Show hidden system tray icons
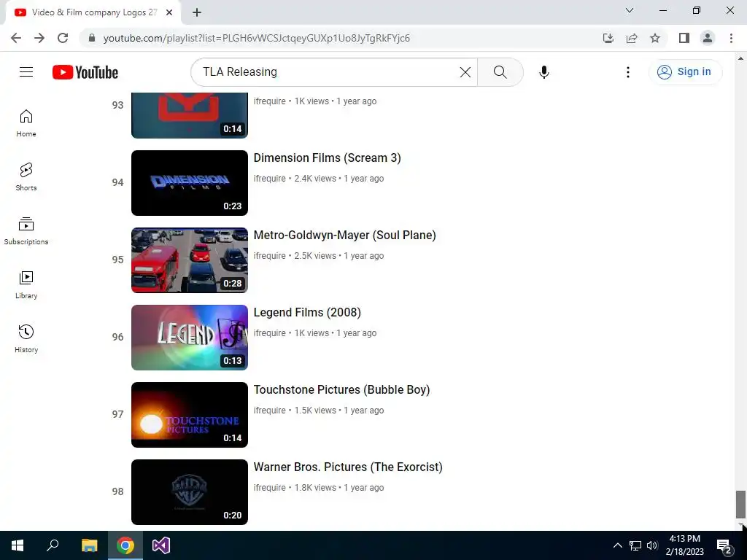 point(617,545)
